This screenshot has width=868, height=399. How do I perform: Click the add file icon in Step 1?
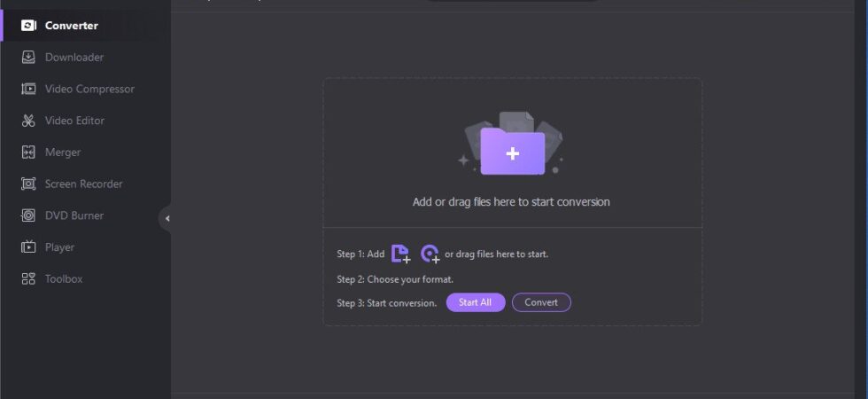click(400, 254)
